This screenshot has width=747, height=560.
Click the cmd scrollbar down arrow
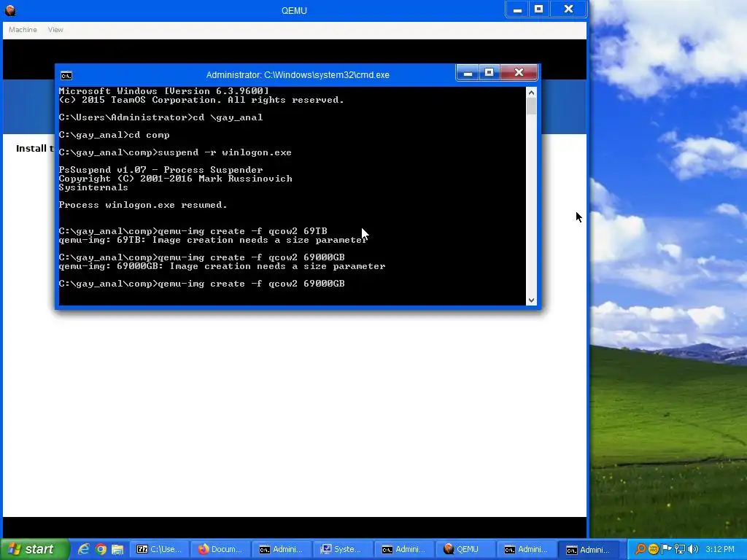pyautogui.click(x=531, y=300)
